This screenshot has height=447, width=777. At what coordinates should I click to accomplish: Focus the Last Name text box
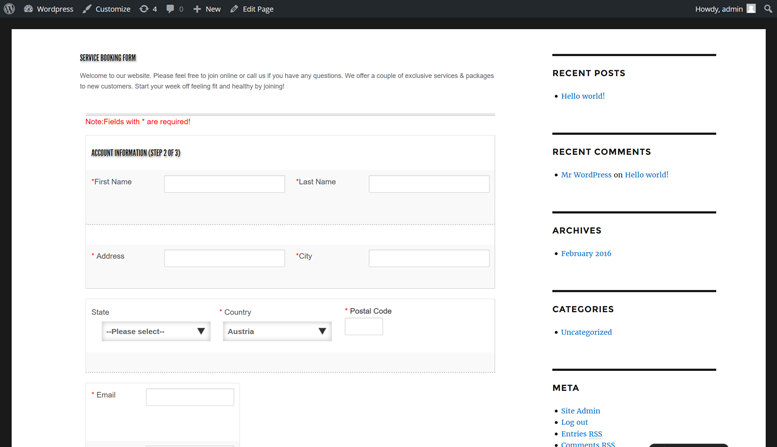(429, 184)
